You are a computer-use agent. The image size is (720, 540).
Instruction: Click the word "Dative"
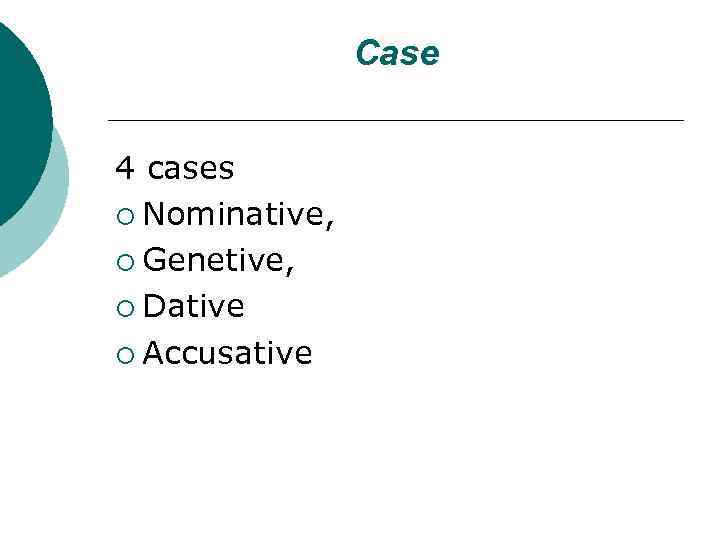pos(194,306)
